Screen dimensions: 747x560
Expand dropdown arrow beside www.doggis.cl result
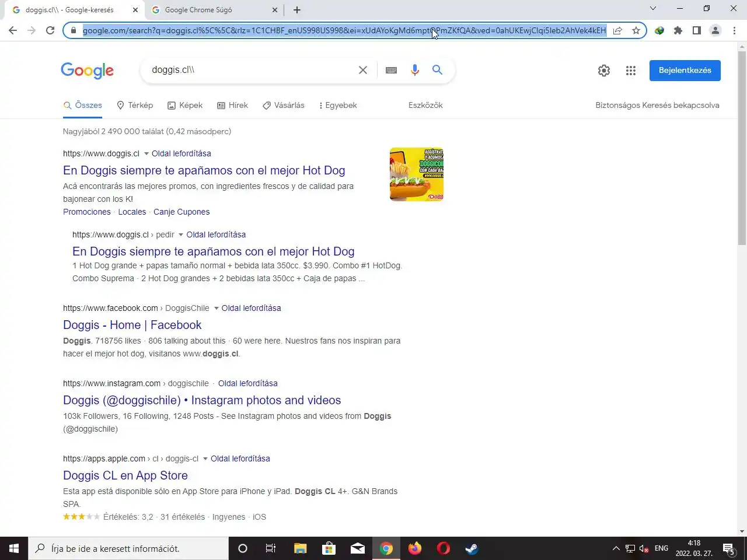pos(146,154)
